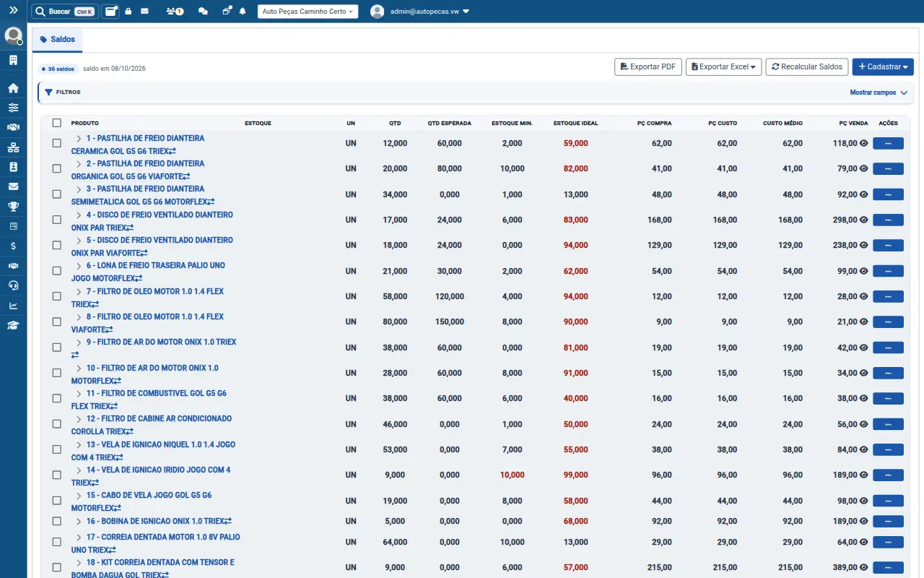Open the lock icon in top bar

(128, 12)
